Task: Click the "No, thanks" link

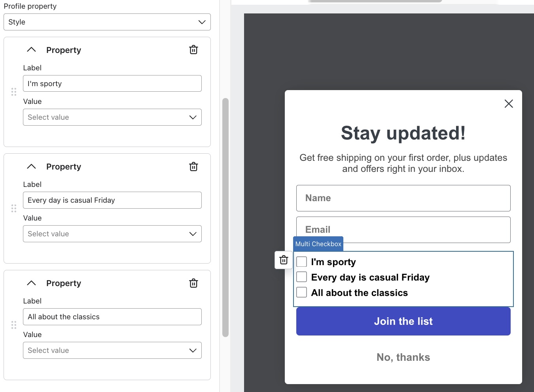Action: click(403, 357)
